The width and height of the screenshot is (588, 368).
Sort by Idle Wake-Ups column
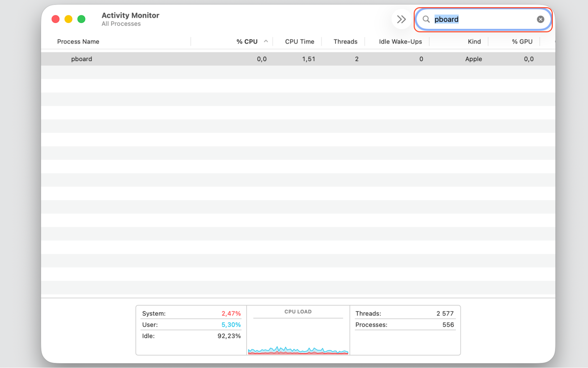[400, 42]
